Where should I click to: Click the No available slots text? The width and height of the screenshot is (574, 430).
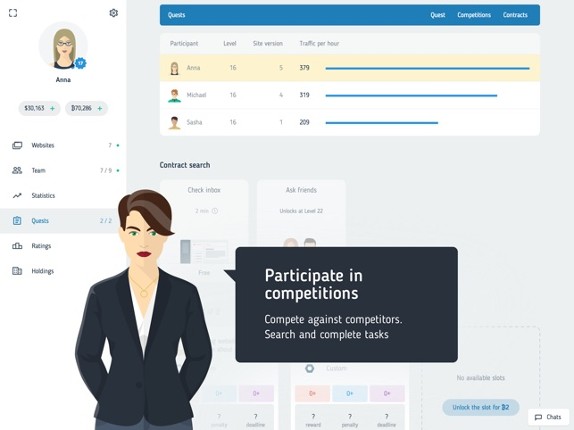[x=481, y=378]
